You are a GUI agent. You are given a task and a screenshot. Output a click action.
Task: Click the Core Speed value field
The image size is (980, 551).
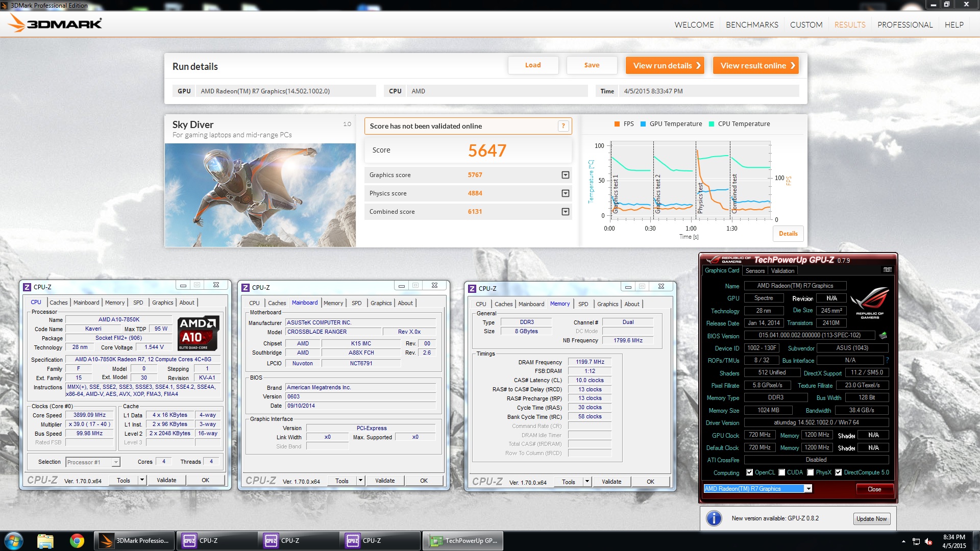(89, 415)
